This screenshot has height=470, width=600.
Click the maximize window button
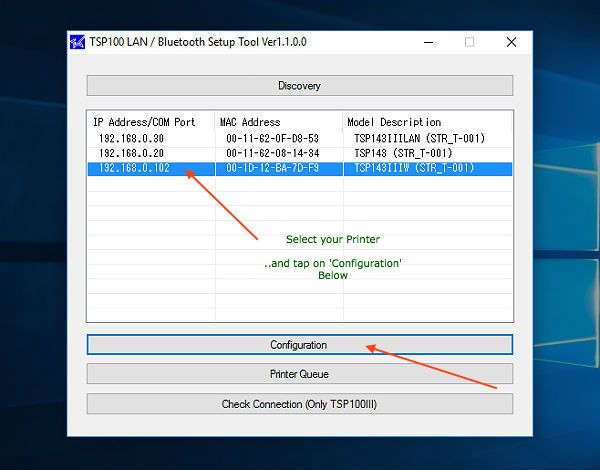[x=470, y=42]
